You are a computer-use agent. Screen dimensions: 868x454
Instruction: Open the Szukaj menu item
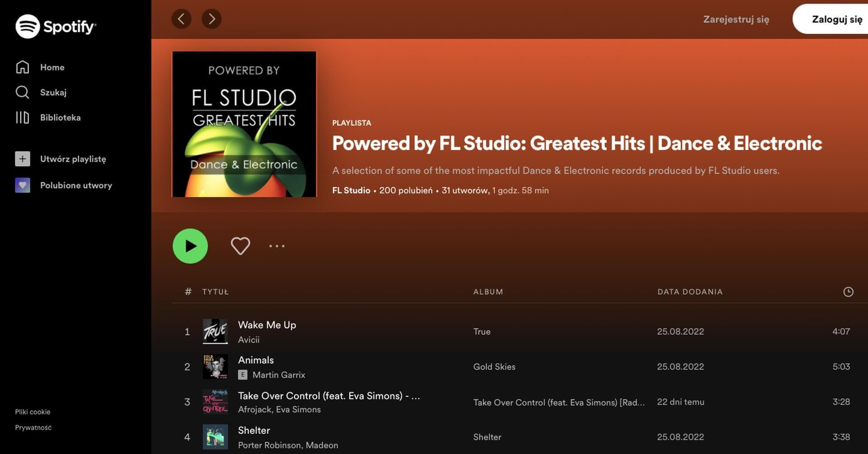pos(53,93)
